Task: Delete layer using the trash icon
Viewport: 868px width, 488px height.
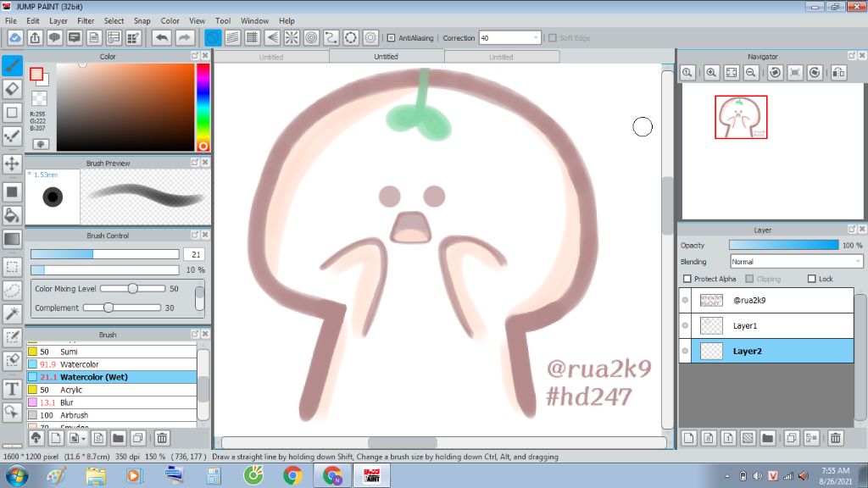Action: pyautogui.click(x=836, y=438)
